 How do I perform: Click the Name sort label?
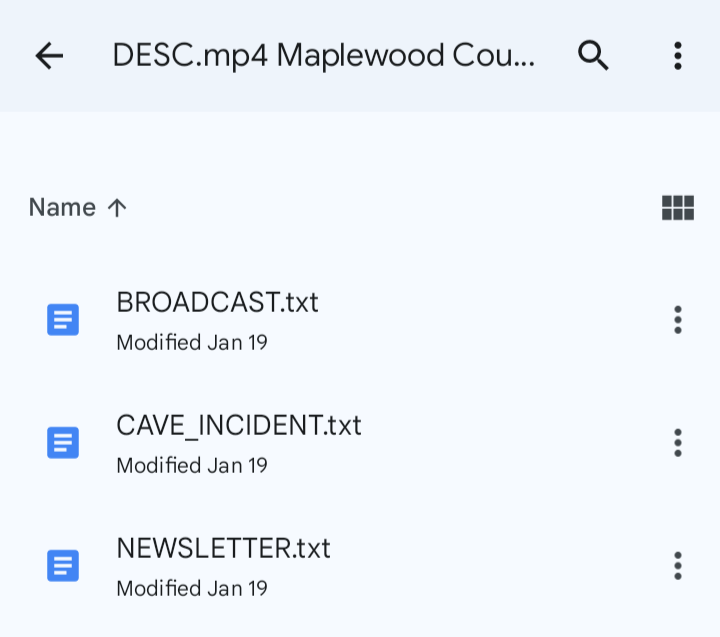pos(62,208)
